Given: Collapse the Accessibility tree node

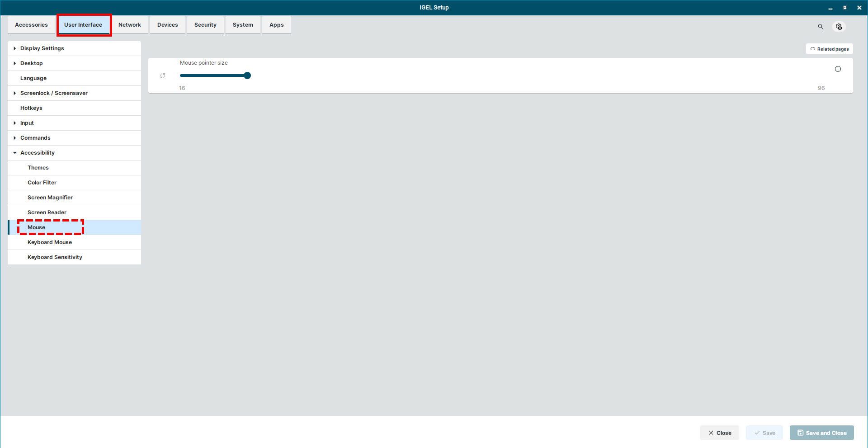Looking at the screenshot, I should click(15, 153).
